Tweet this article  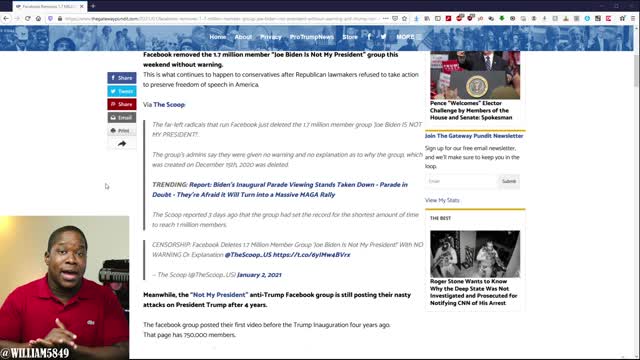[122, 91]
